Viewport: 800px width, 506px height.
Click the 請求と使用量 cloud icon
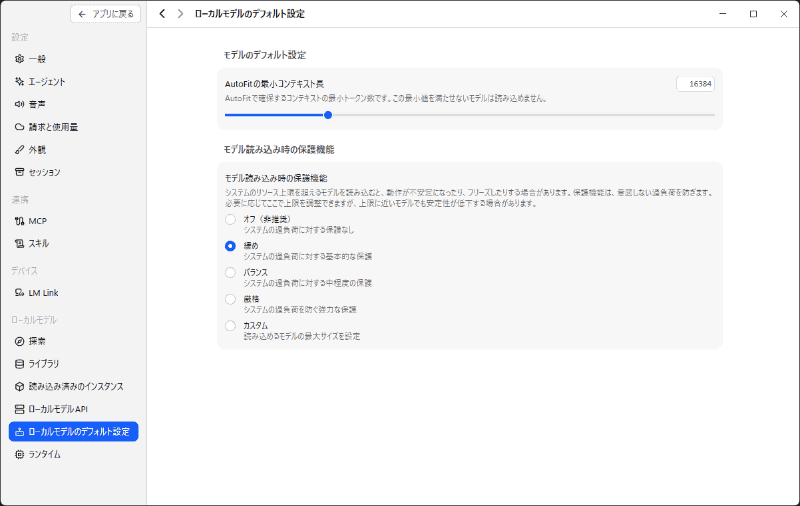pyautogui.click(x=19, y=127)
